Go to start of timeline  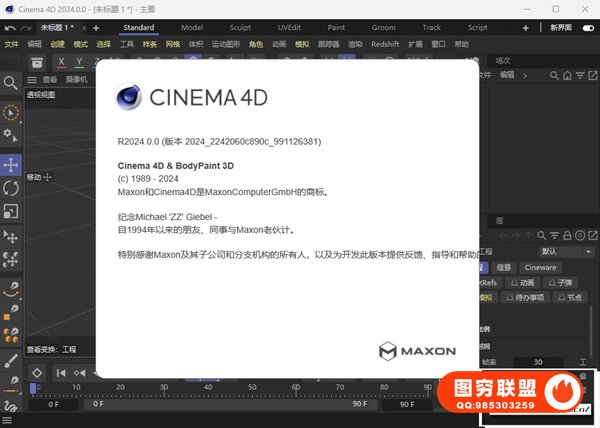click(x=60, y=373)
